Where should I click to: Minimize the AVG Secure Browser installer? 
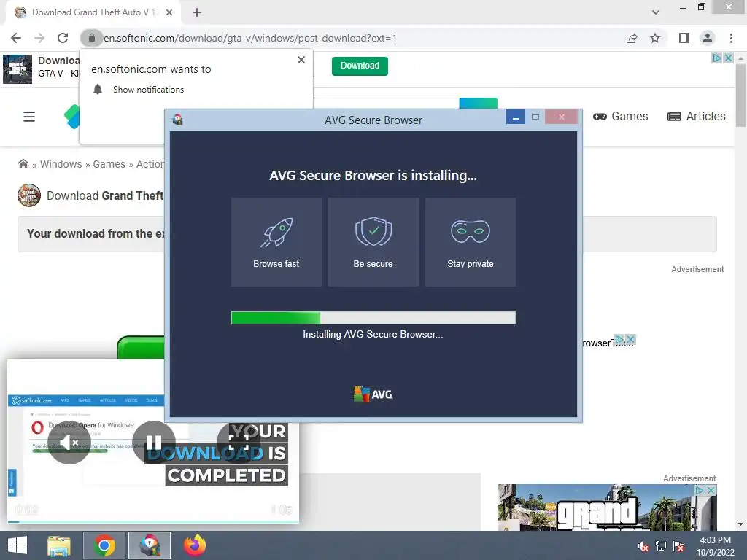[516, 117]
